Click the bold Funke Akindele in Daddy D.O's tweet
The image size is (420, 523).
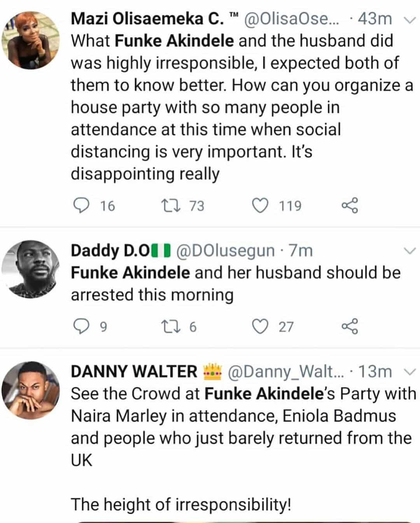pyautogui.click(x=130, y=273)
